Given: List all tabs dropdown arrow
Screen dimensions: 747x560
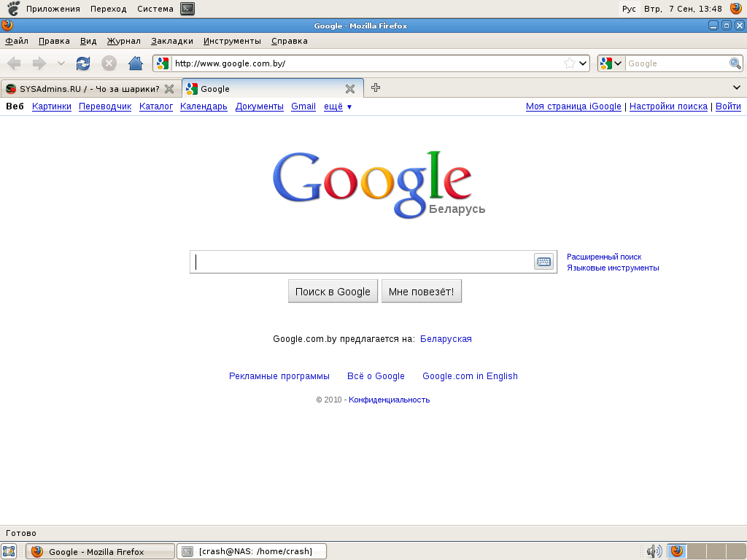Looking at the screenshot, I should click(737, 87).
